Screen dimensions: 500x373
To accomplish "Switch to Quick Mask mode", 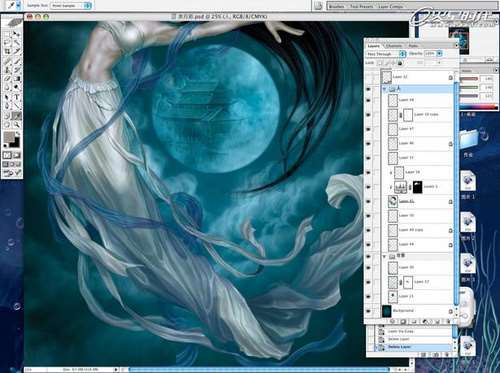I will [16, 155].
